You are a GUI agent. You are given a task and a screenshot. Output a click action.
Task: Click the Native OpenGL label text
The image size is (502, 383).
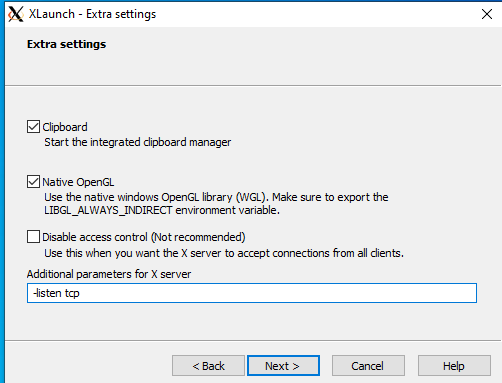78,182
